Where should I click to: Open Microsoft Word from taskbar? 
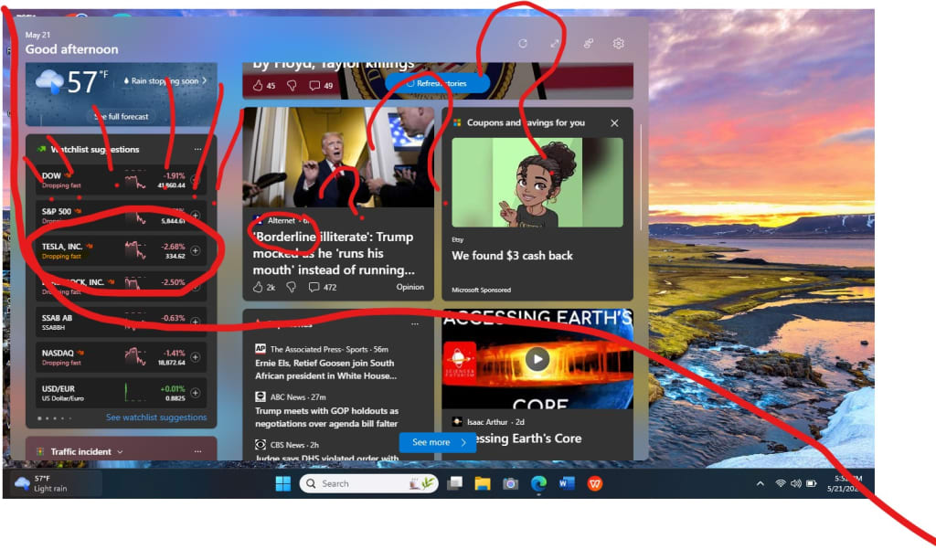[567, 483]
